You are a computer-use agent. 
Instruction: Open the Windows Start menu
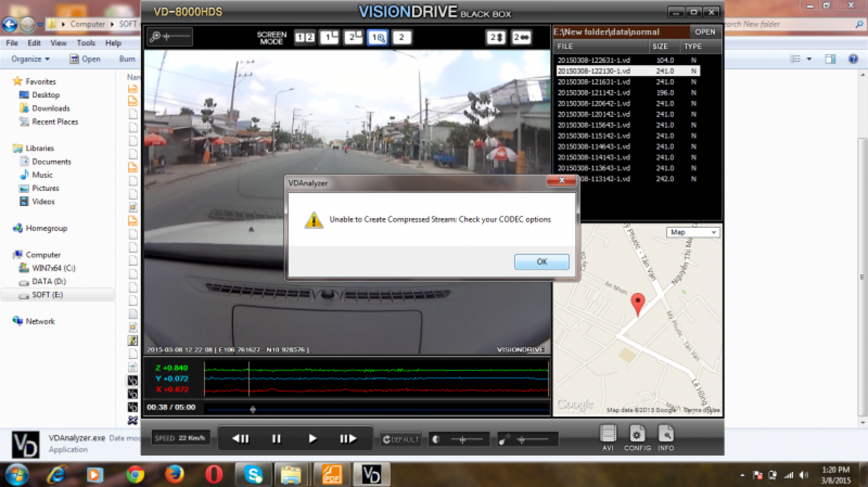pyautogui.click(x=17, y=475)
